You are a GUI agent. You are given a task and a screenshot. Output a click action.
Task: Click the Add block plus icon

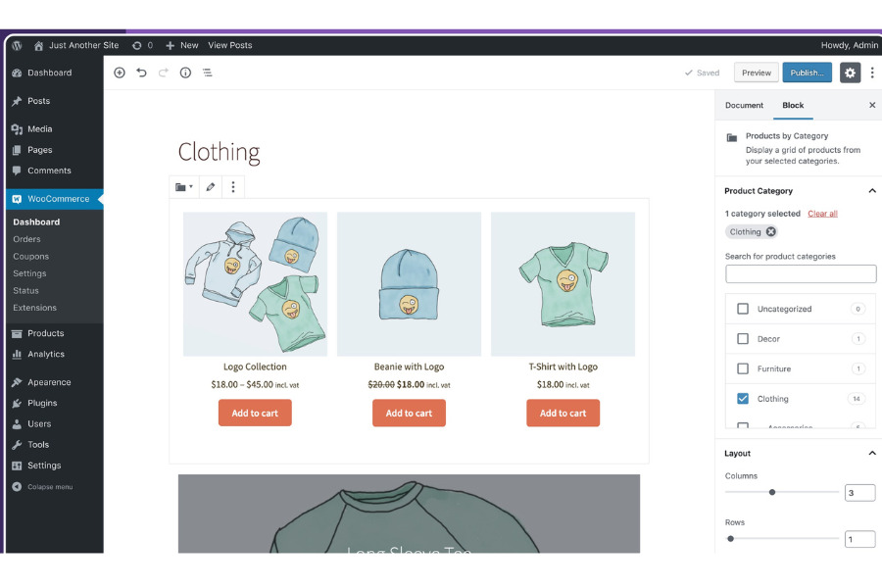pyautogui.click(x=120, y=73)
